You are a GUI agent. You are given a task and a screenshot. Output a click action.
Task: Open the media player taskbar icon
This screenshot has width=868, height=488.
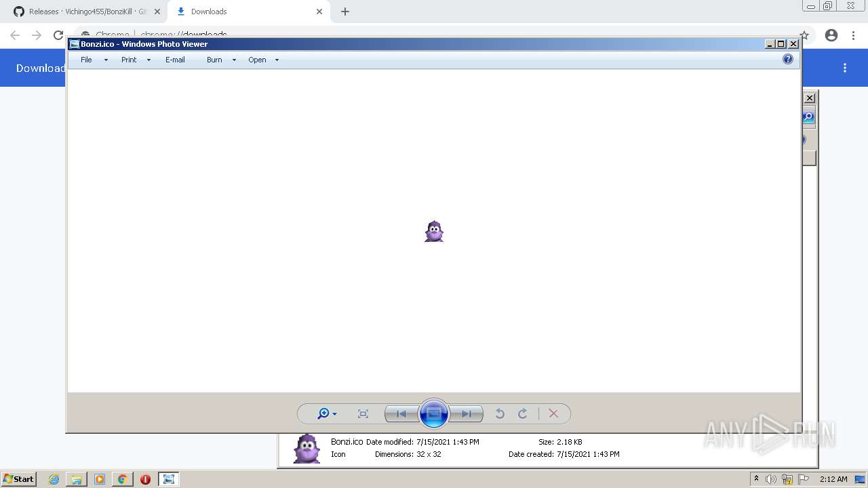[100, 479]
